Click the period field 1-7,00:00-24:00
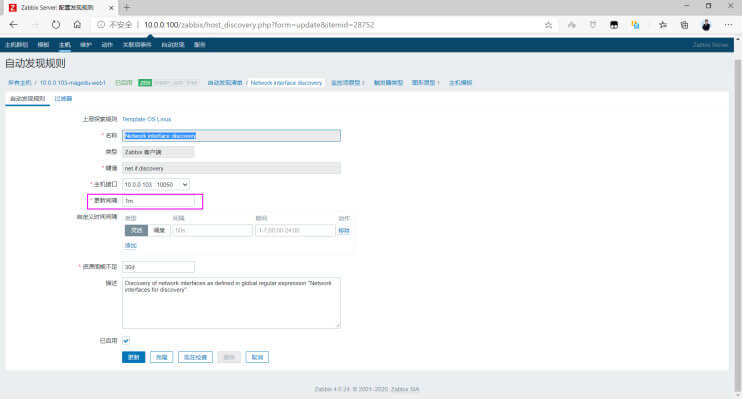The image size is (742, 399). [295, 231]
